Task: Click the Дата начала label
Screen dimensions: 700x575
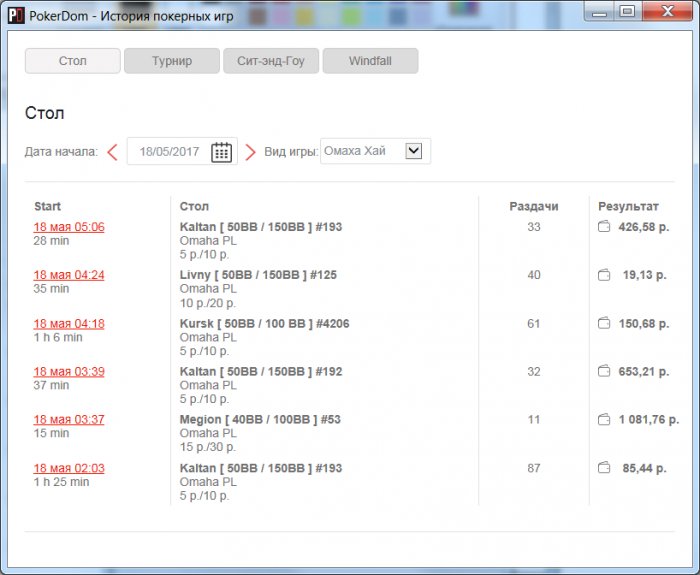Action: click(x=61, y=152)
